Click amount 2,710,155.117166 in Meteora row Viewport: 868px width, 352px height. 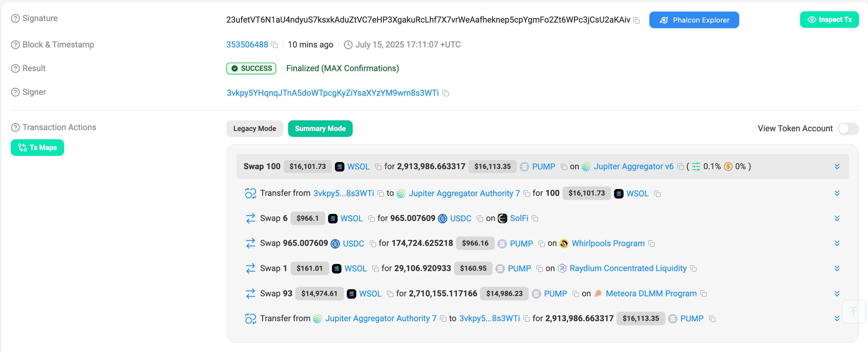(443, 293)
